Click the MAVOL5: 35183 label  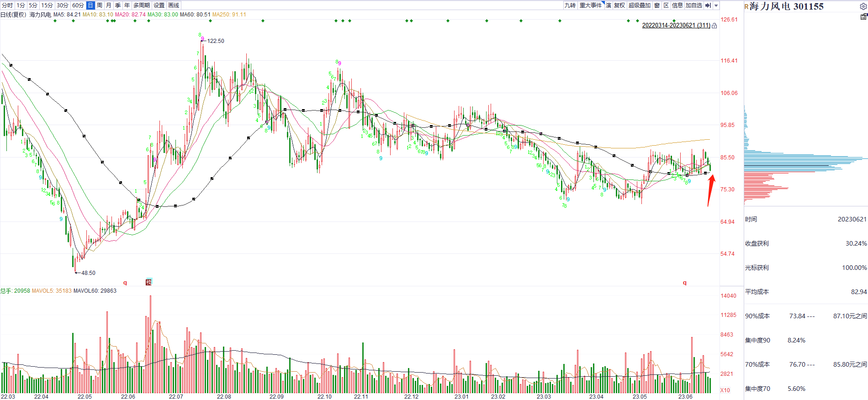click(52, 291)
